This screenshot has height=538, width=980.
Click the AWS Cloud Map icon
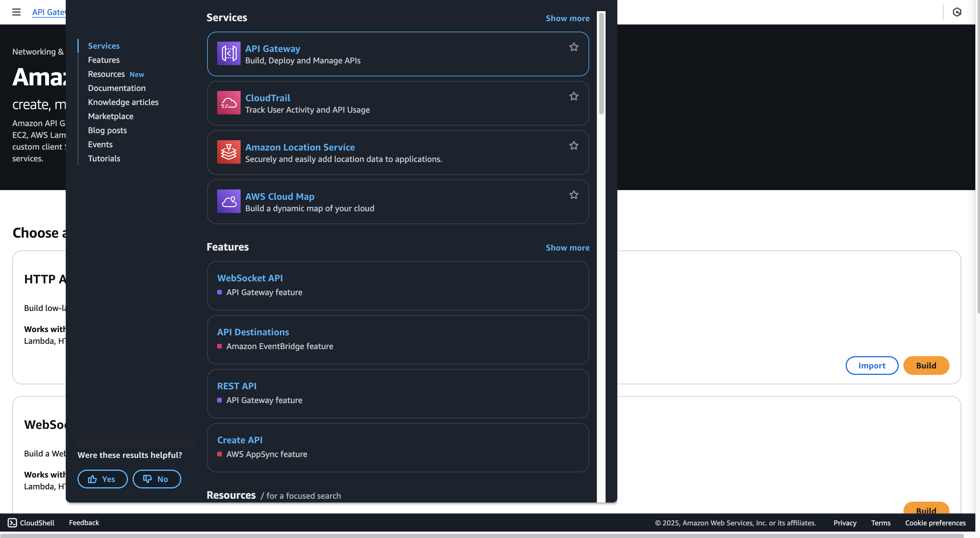pos(229,201)
